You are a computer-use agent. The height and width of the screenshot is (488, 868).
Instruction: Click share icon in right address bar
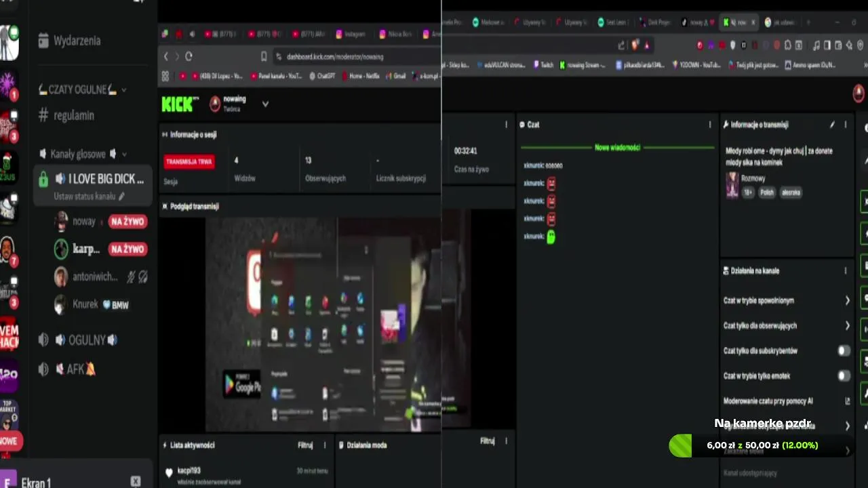click(x=621, y=45)
